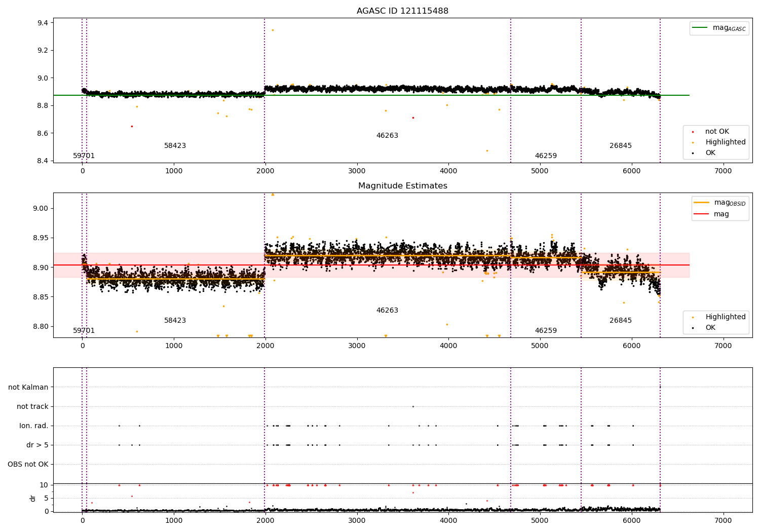
Task: Click the 9.2 y-axis tick in top plot
Action: tap(43, 51)
